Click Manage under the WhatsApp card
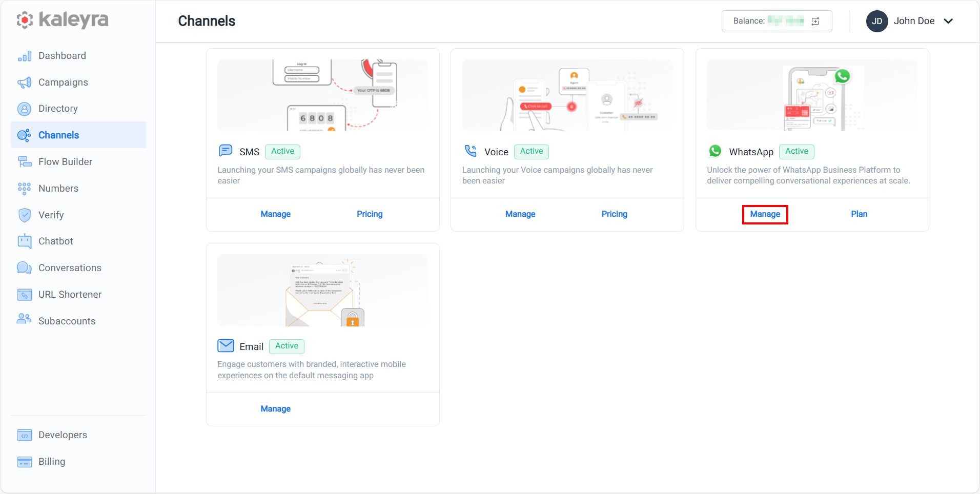Screen dimensions: 980x494 click(765, 214)
